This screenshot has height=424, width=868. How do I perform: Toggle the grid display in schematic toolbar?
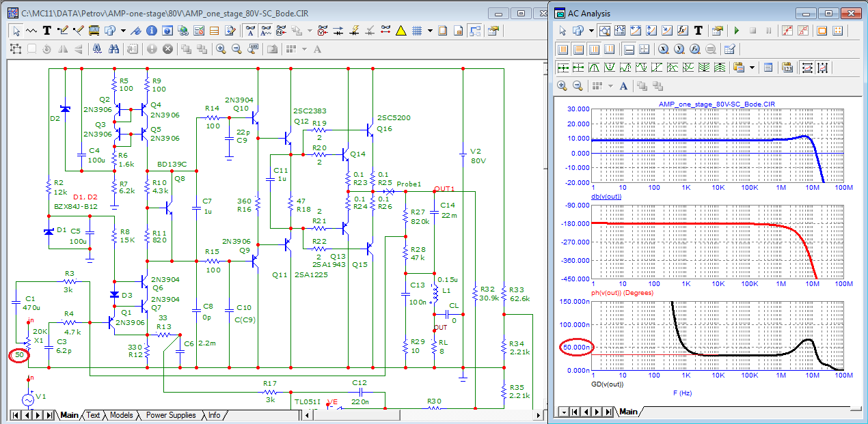pos(416,31)
